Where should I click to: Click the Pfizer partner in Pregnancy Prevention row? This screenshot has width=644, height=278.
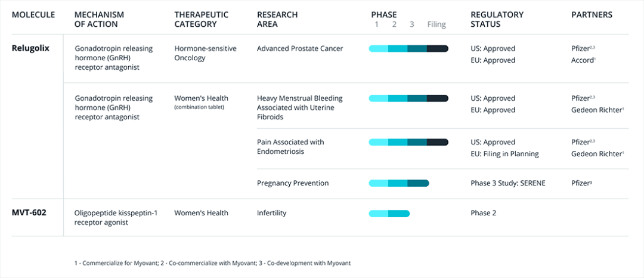coord(581,183)
